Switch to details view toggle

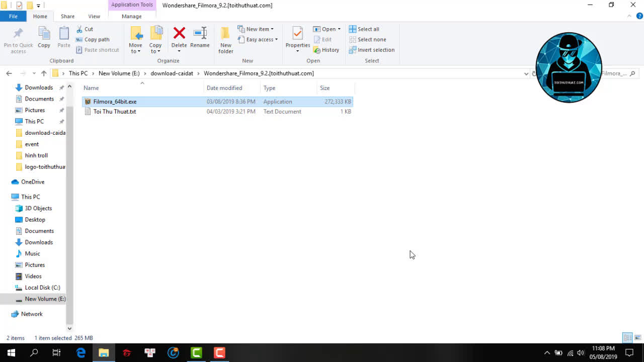click(x=627, y=338)
